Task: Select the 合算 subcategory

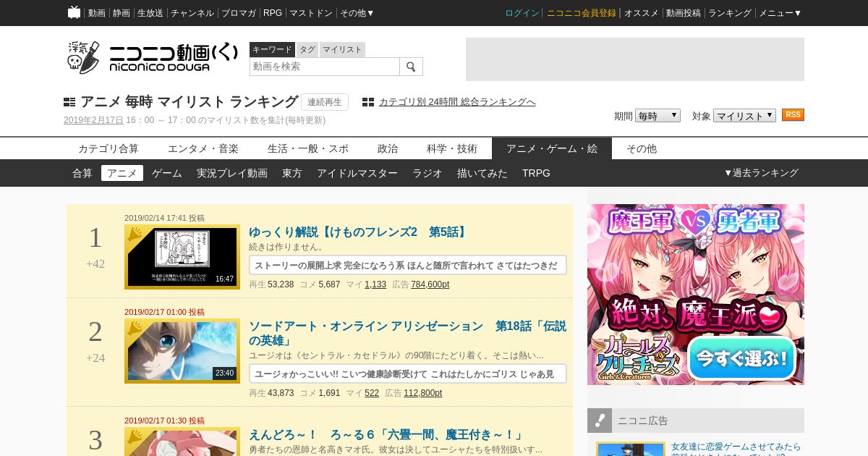Action: coord(82,173)
